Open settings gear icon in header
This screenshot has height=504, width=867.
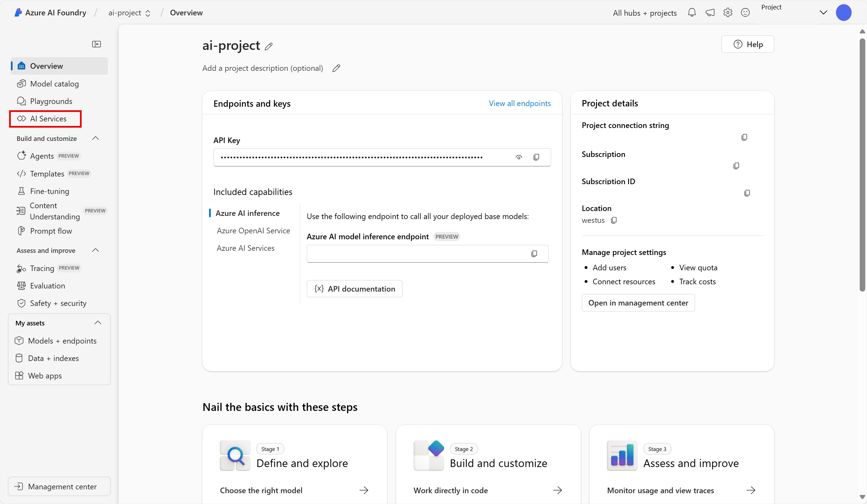[728, 13]
